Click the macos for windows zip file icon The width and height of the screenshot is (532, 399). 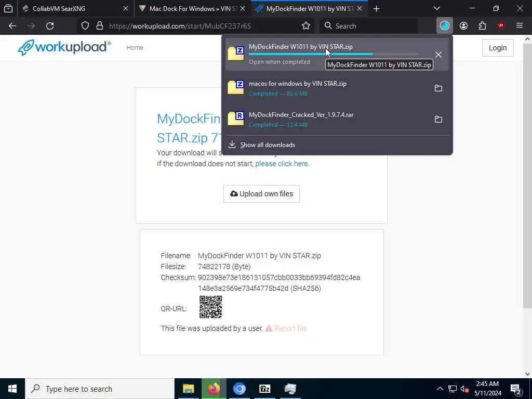click(236, 87)
